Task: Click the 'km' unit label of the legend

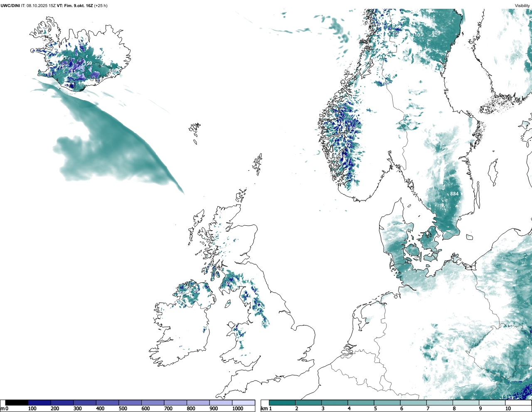Action: pyautogui.click(x=264, y=409)
